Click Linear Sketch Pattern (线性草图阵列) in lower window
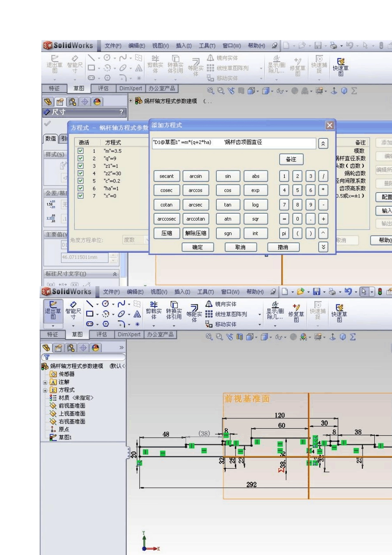The height and width of the screenshot is (555, 392). [x=227, y=314]
